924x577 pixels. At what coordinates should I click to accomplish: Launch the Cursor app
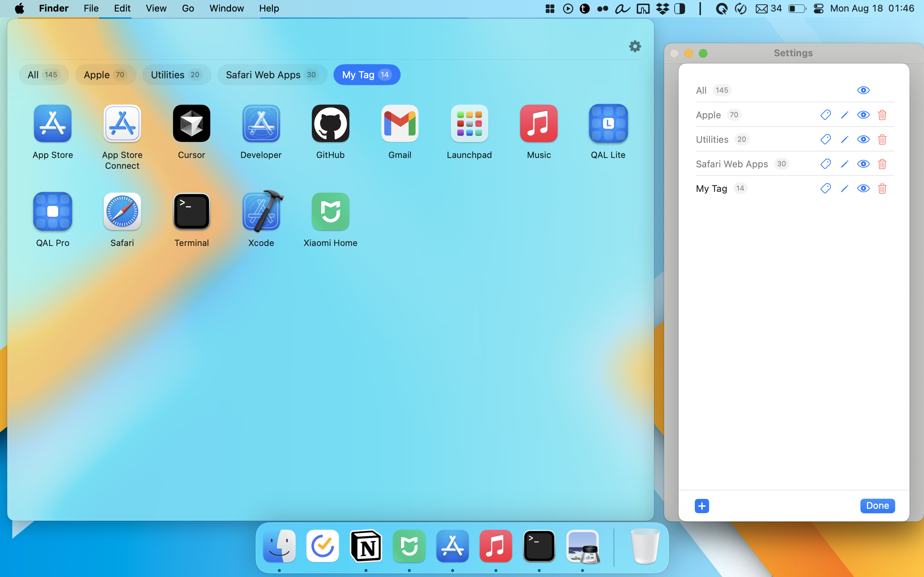coord(191,124)
